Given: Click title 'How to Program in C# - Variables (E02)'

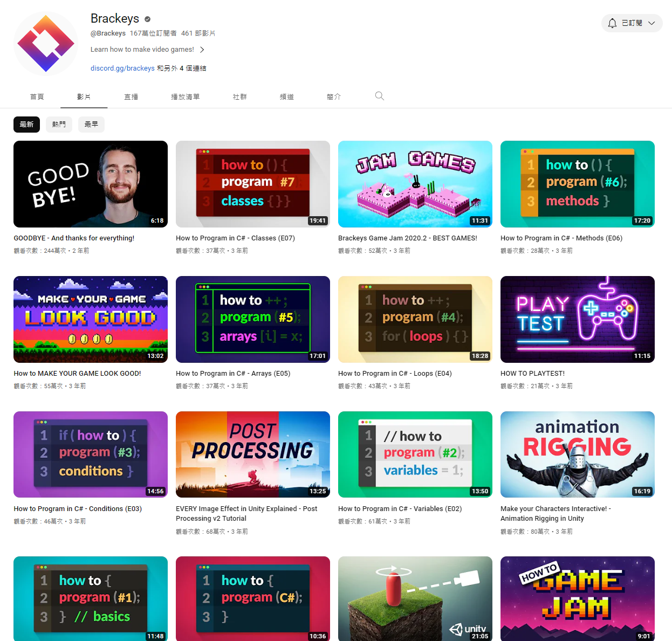Looking at the screenshot, I should pos(400,509).
